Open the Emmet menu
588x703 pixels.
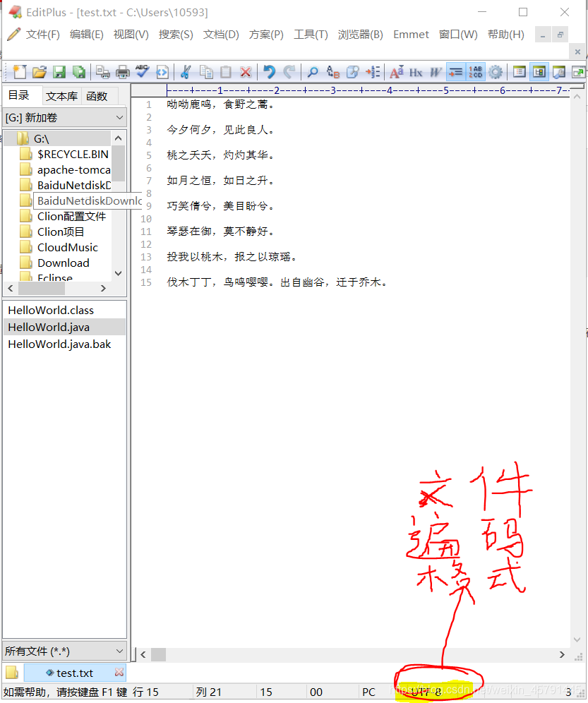click(x=411, y=35)
